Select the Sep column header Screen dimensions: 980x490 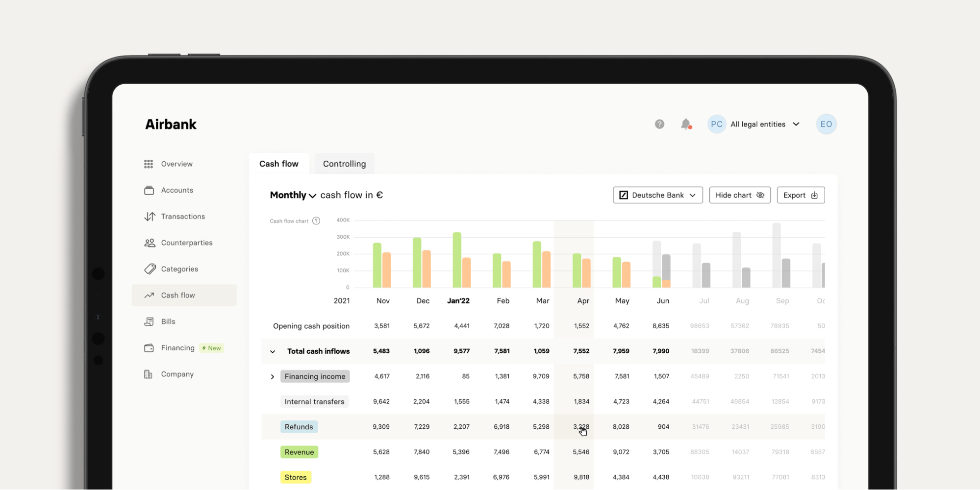tap(782, 301)
